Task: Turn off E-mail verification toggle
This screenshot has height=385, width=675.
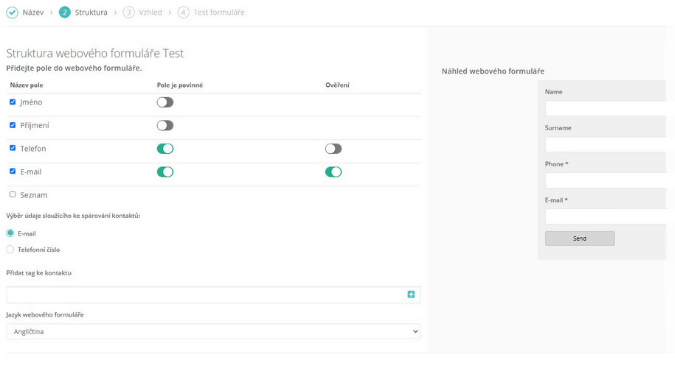Action: click(333, 172)
